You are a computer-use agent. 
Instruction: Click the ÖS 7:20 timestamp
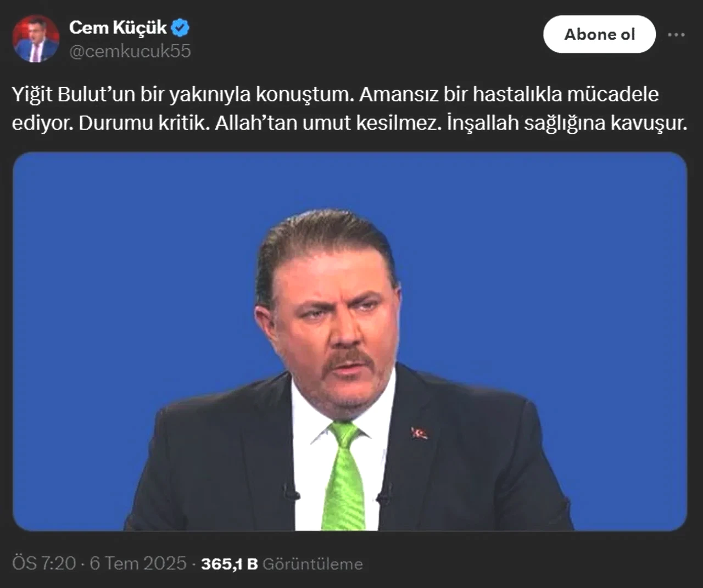pyautogui.click(x=44, y=564)
